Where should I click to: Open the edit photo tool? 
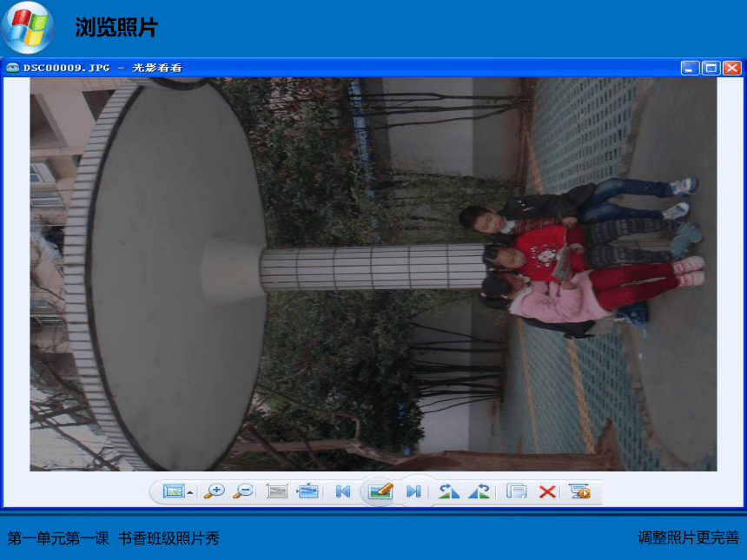coord(380,491)
